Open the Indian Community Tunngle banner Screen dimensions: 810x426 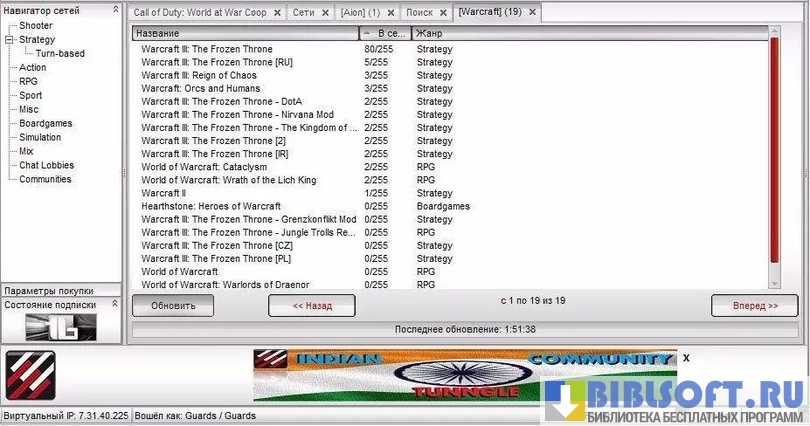465,375
